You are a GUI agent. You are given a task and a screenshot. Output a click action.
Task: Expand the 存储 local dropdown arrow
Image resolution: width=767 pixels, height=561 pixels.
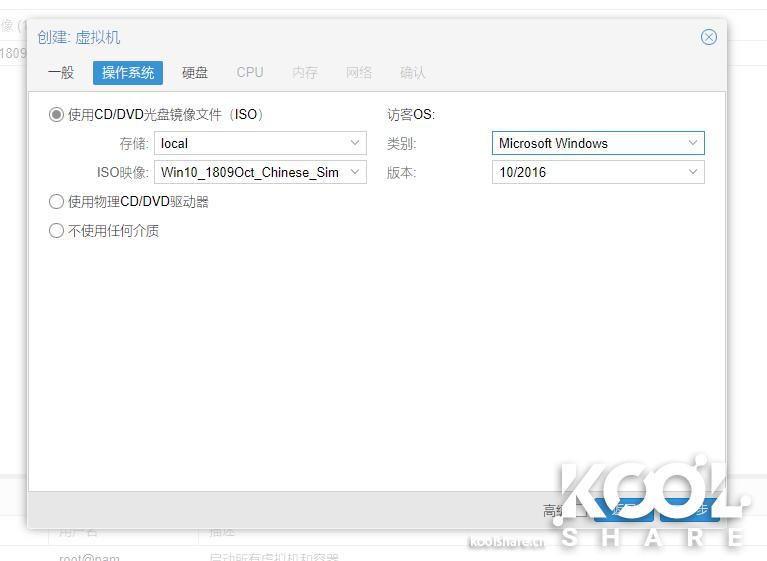tap(355, 143)
